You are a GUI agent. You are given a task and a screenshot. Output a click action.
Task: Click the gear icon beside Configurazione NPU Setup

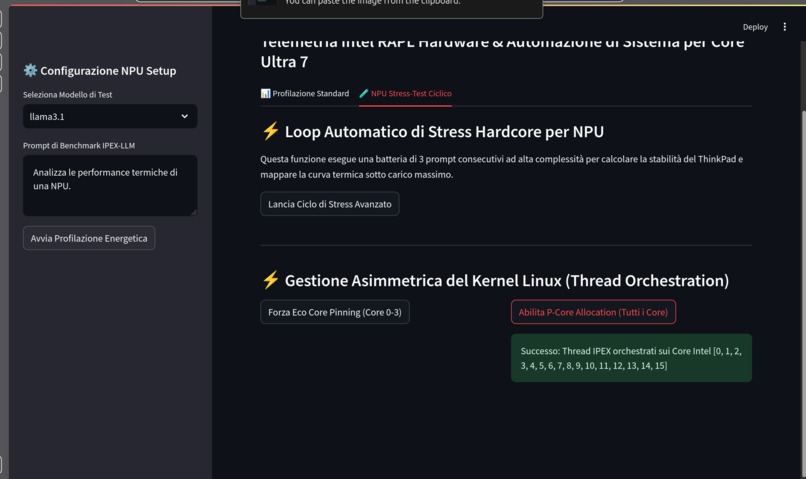[30, 70]
